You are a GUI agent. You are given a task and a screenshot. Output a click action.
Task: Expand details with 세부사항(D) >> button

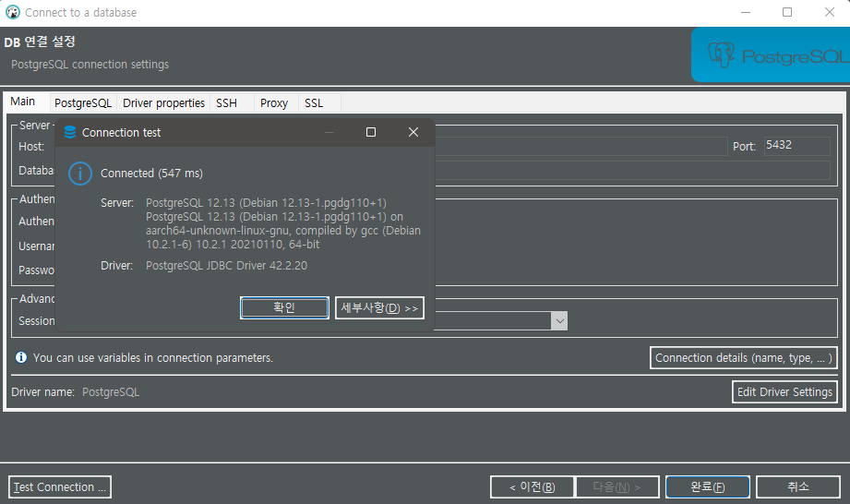(379, 307)
